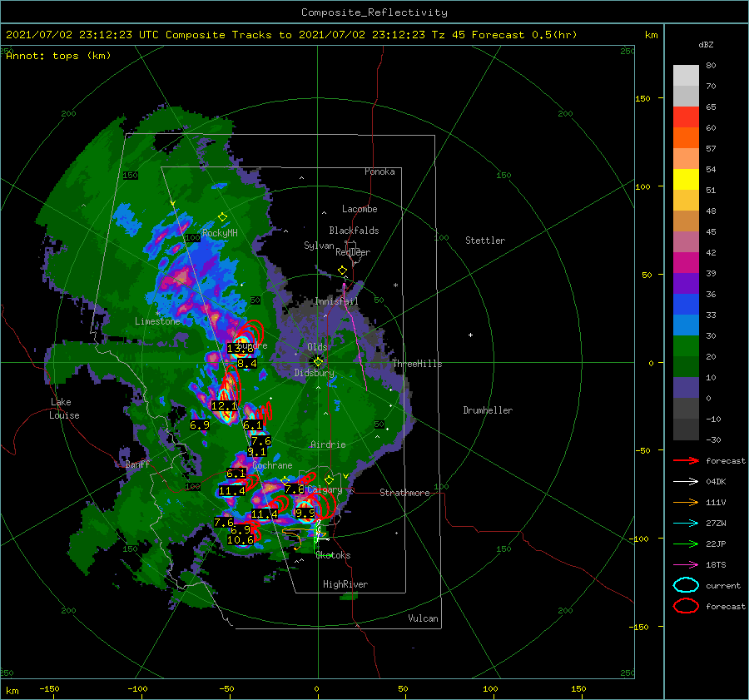The width and height of the screenshot is (749, 700).
Task: Click the red swatch in dBZ legend
Action: pyautogui.click(x=686, y=117)
